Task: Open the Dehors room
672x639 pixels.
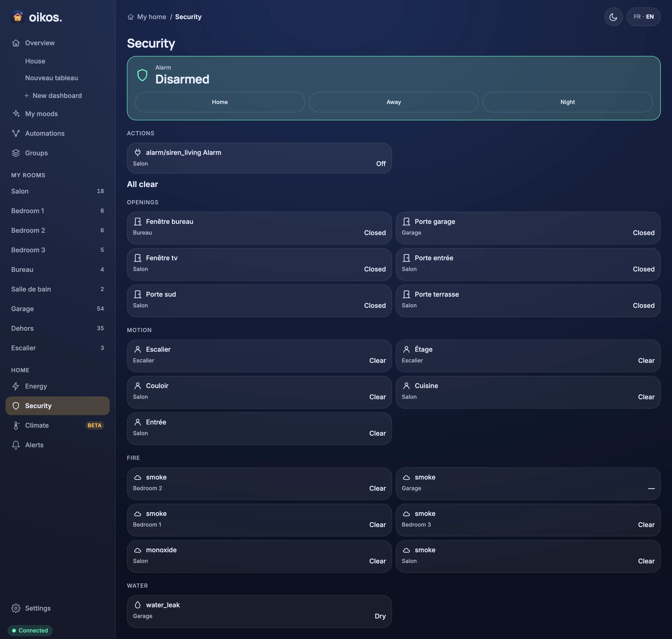Action: 57,328
